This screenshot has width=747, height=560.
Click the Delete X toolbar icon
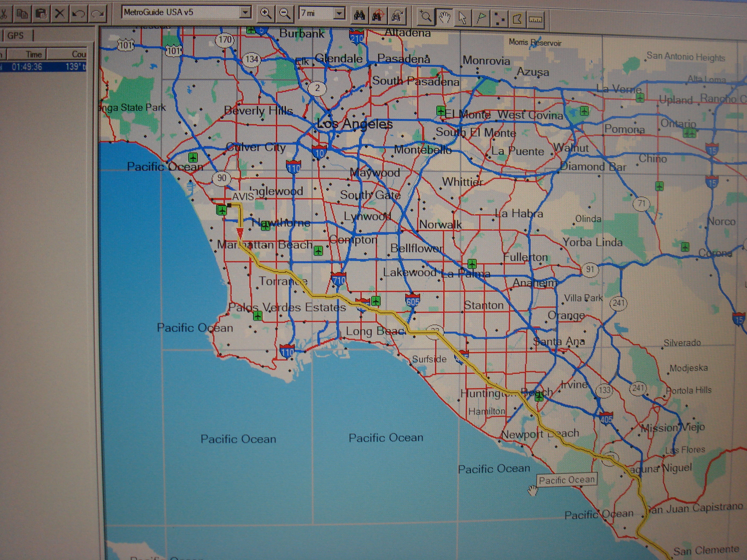(60, 14)
